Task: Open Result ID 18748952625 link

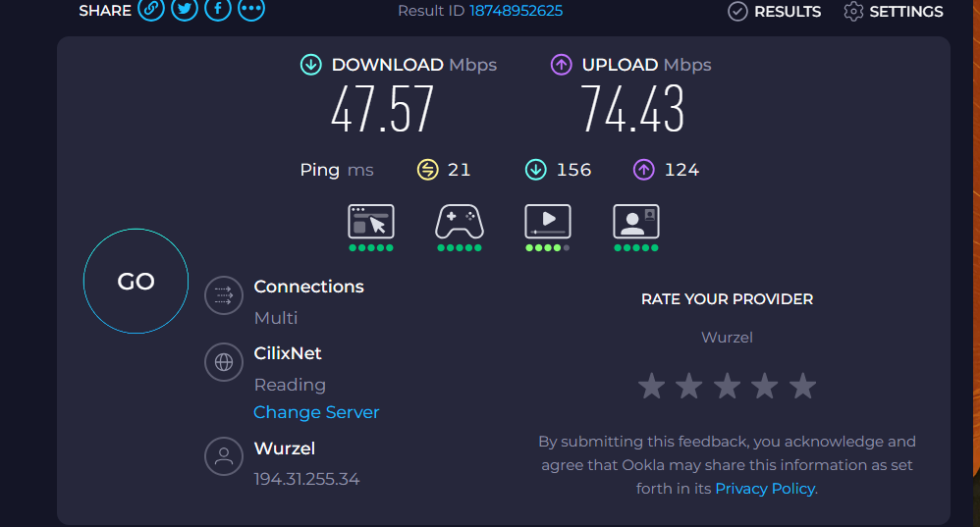Action: coord(516,11)
